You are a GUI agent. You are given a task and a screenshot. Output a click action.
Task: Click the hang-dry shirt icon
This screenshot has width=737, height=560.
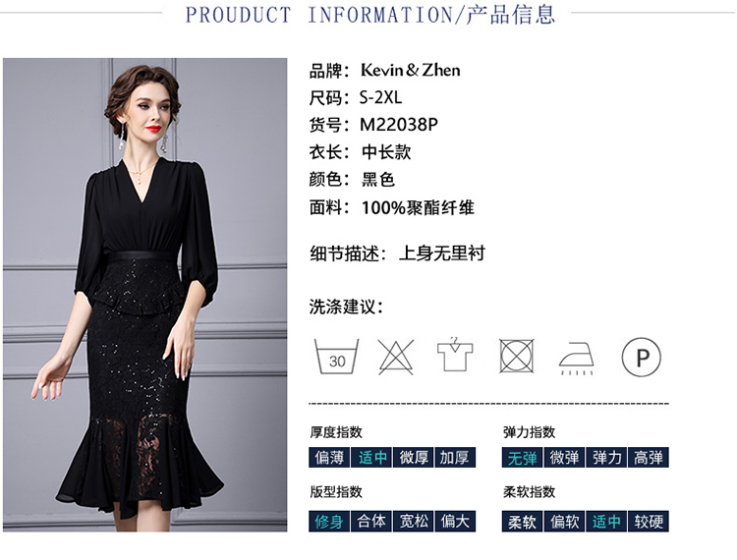click(x=455, y=355)
